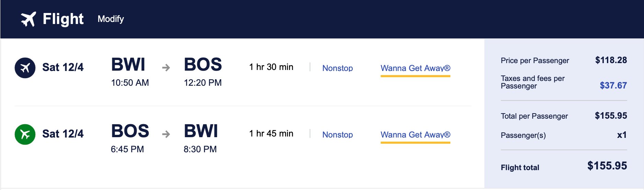Image resolution: width=644 pixels, height=190 pixels.
Task: Click the Passenger(s) x1 count
Action: click(x=622, y=135)
